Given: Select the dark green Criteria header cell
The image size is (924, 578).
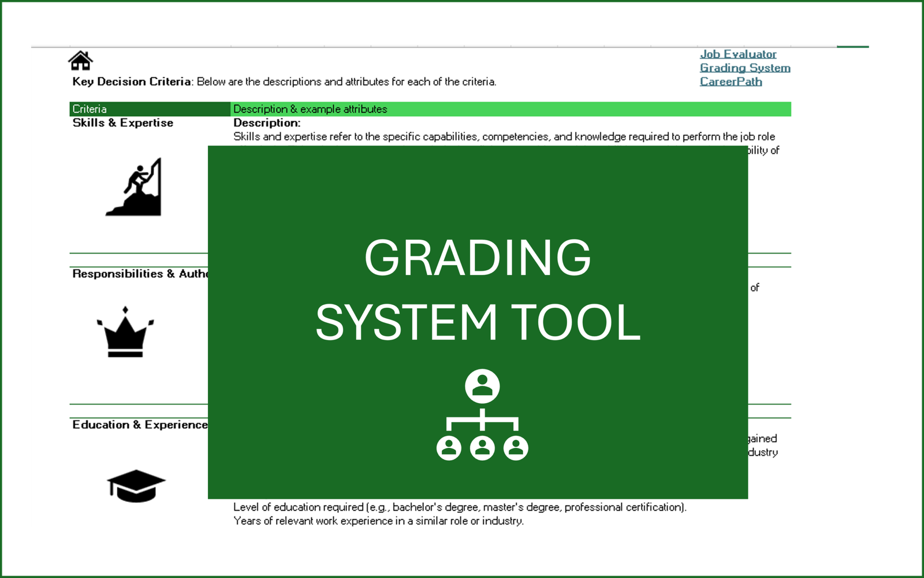Looking at the screenshot, I should pos(150,109).
